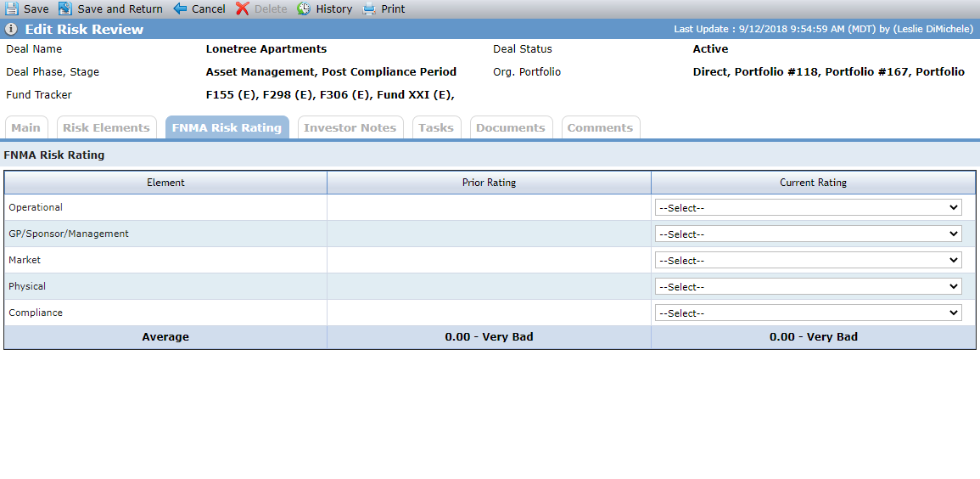The width and height of the screenshot is (980, 479).
Task: Click the Deal Name field label
Action: tap(35, 48)
